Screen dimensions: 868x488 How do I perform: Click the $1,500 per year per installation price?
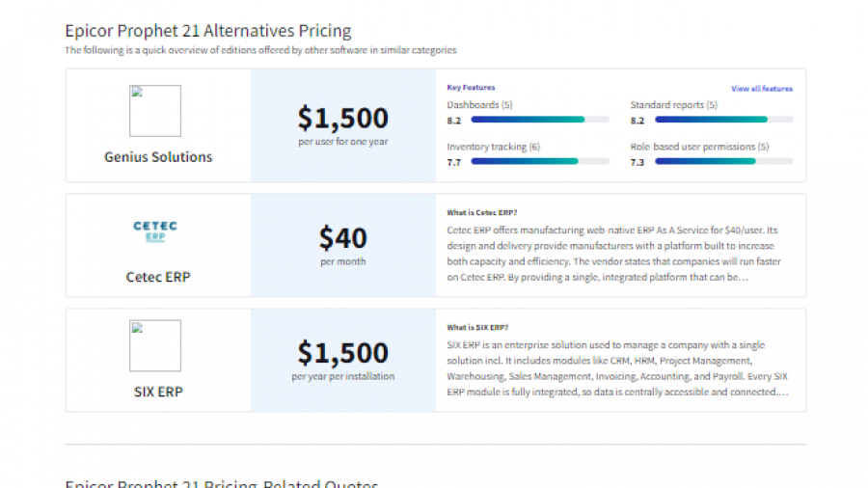pyautogui.click(x=342, y=353)
